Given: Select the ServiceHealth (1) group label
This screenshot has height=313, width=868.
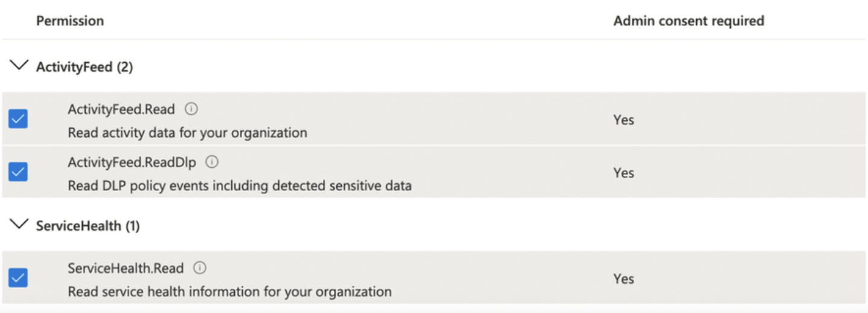Looking at the screenshot, I should tap(88, 226).
